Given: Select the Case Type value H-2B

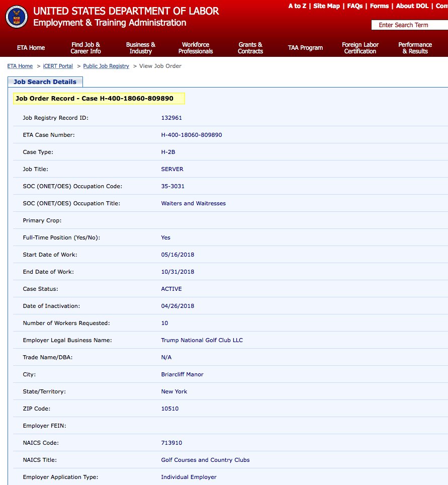Looking at the screenshot, I should [168, 152].
